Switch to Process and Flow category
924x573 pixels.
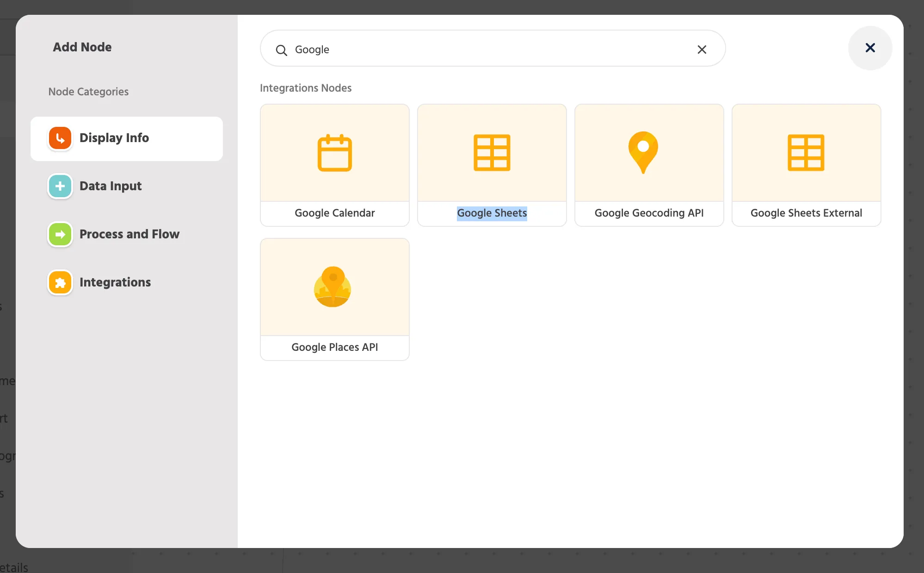tap(127, 234)
